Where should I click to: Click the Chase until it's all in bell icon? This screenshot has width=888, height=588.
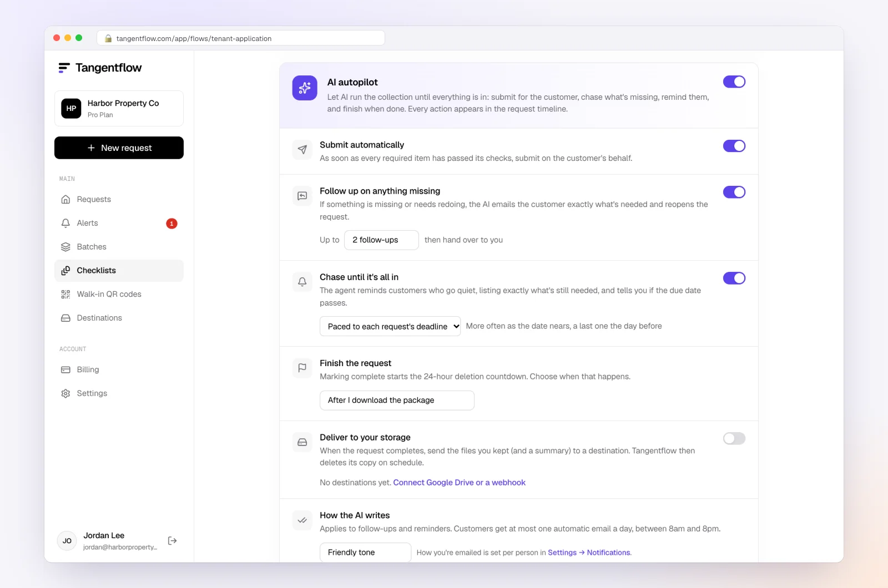coord(302,282)
